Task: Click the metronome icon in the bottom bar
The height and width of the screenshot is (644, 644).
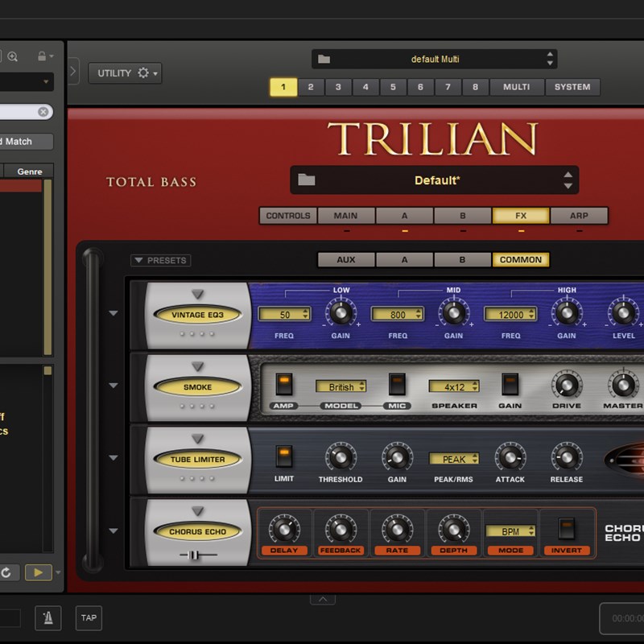Action: point(48,618)
